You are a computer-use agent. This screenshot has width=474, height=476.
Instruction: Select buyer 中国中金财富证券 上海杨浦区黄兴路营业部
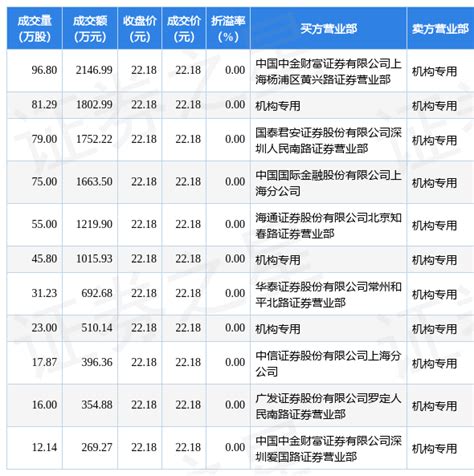tap(328, 71)
